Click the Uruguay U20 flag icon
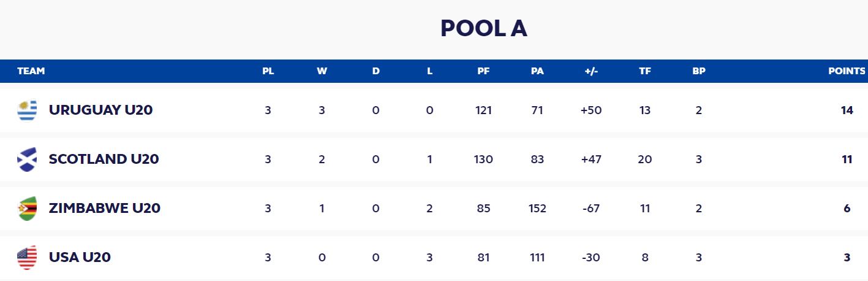Image resolution: width=868 pixels, height=281 pixels. tap(27, 110)
